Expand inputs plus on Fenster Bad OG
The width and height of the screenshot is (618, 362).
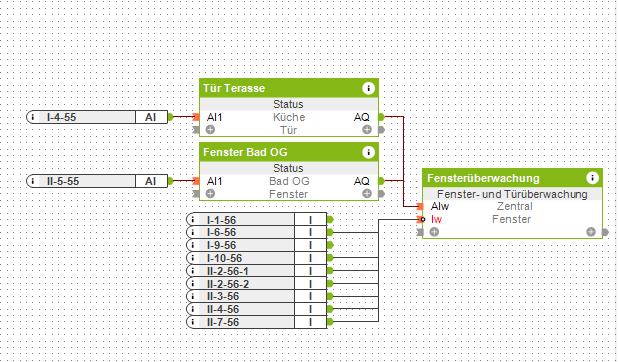tap(210, 193)
